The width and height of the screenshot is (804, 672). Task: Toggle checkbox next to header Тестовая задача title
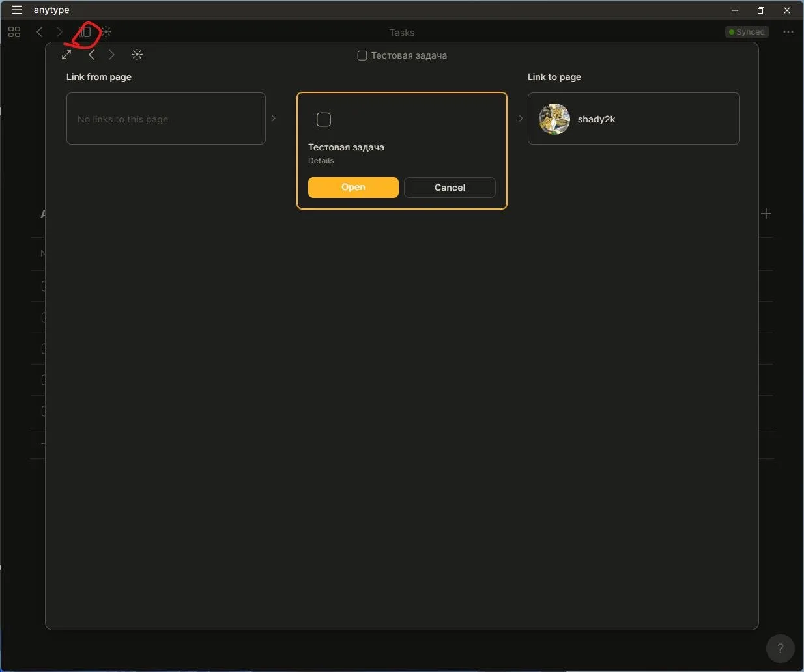click(362, 55)
